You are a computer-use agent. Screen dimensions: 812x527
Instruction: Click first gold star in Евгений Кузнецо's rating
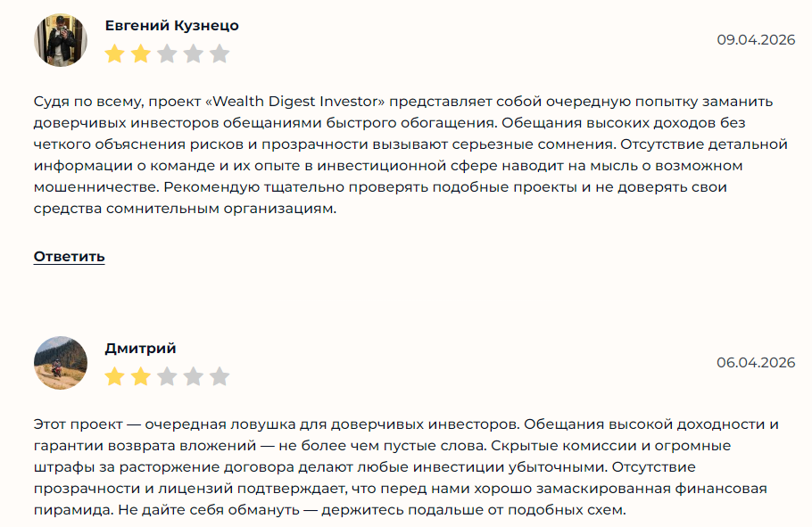pos(114,54)
